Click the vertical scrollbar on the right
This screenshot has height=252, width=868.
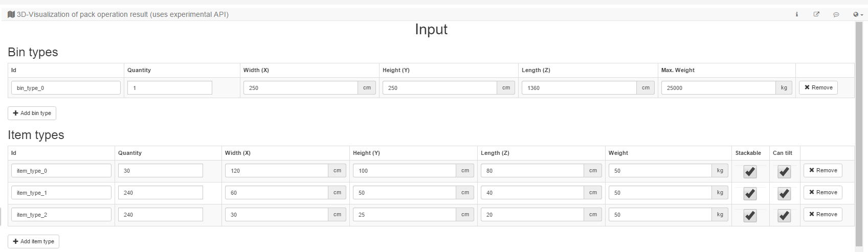click(859, 133)
